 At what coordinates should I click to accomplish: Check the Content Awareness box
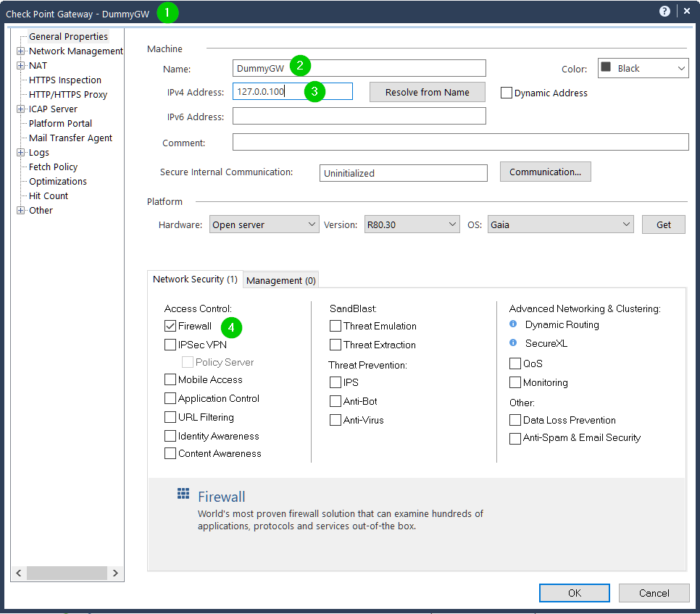pos(170,454)
